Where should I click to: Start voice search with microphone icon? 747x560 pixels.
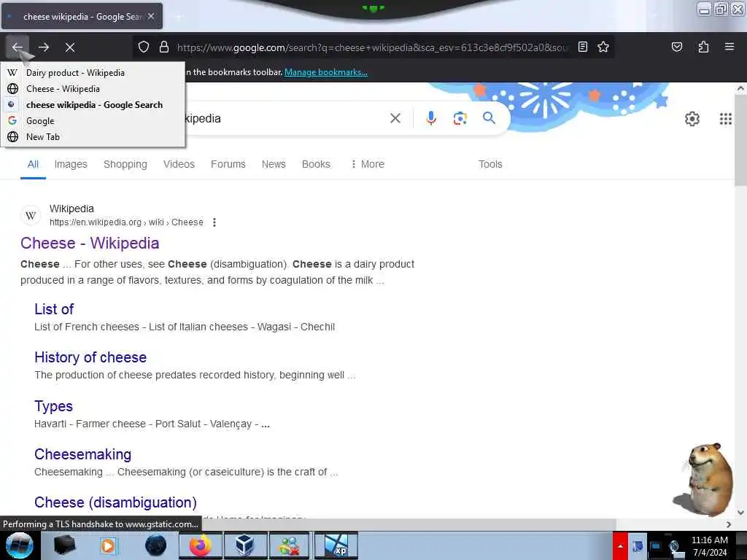pyautogui.click(x=430, y=118)
